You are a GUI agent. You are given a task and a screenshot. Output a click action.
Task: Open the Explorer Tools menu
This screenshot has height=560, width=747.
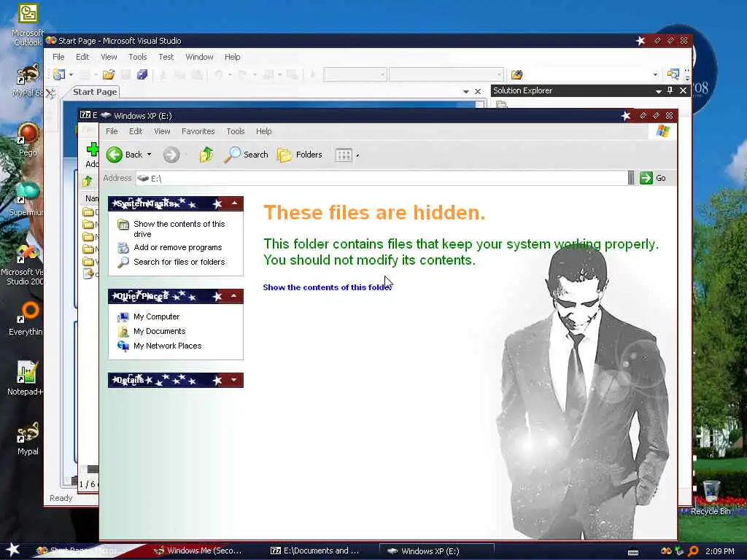tap(236, 131)
